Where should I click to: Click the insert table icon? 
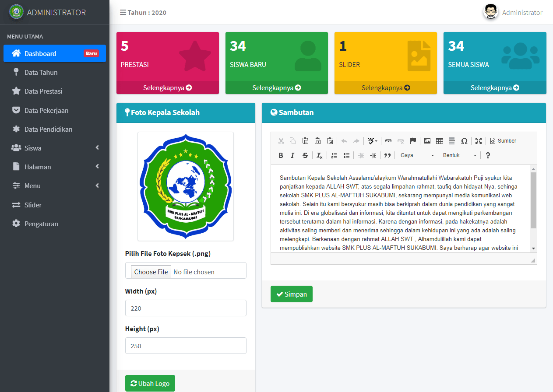tap(440, 141)
